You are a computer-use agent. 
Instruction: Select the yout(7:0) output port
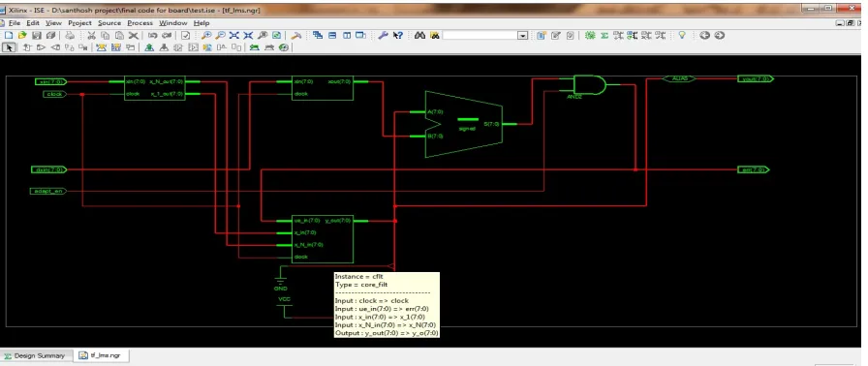[756, 79]
